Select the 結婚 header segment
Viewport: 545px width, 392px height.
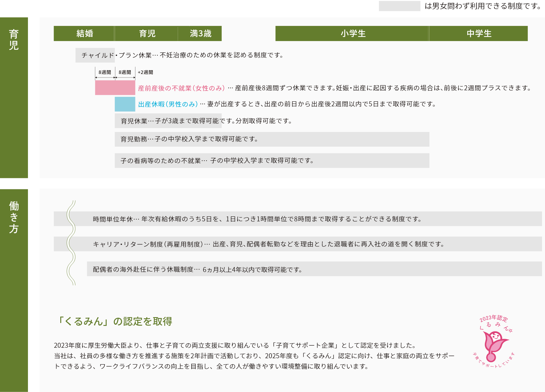84,33
